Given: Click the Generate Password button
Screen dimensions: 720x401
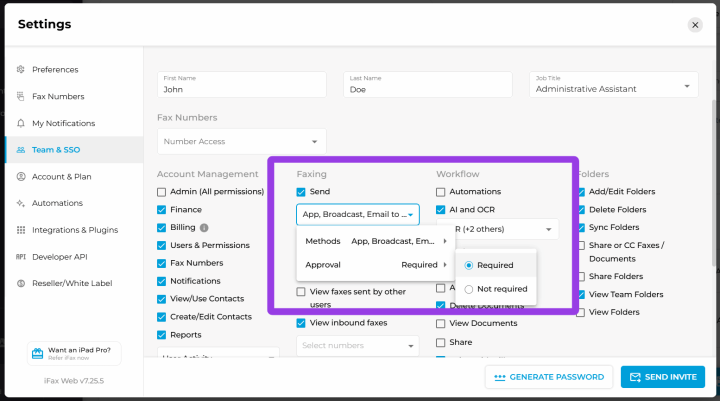Looking at the screenshot, I should (549, 377).
